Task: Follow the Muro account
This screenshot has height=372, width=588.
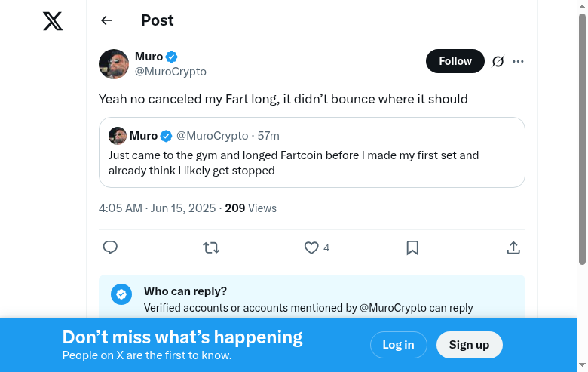Action: pos(455,61)
